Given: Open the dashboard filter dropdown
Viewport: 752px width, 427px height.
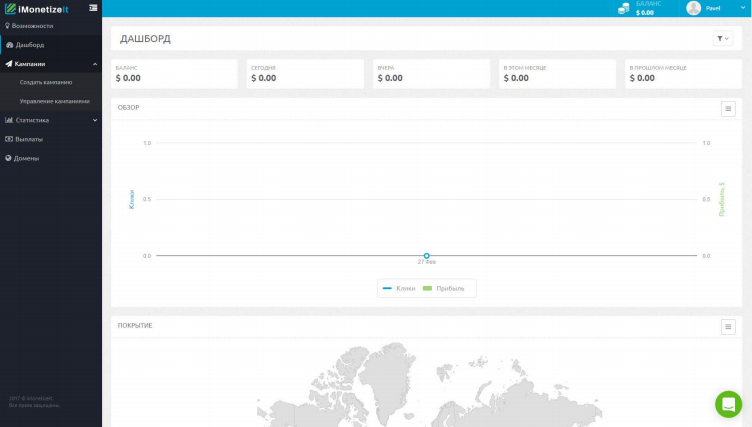Looking at the screenshot, I should pos(722,38).
